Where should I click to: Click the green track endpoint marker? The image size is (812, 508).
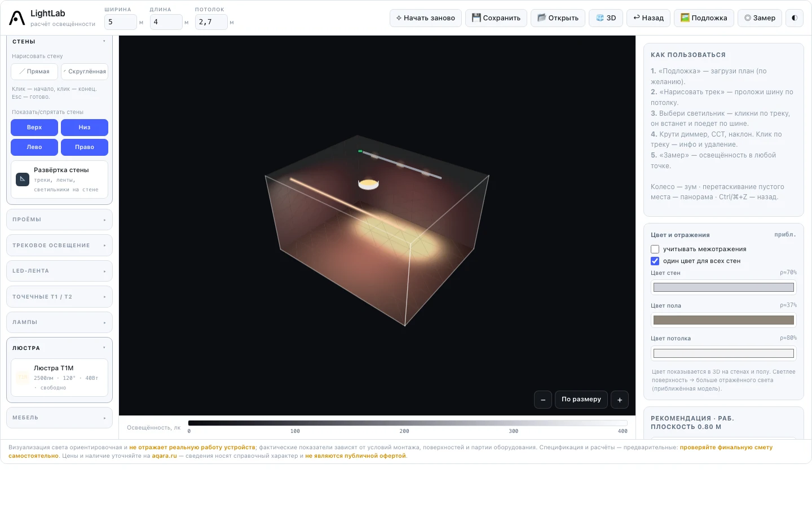pos(360,151)
